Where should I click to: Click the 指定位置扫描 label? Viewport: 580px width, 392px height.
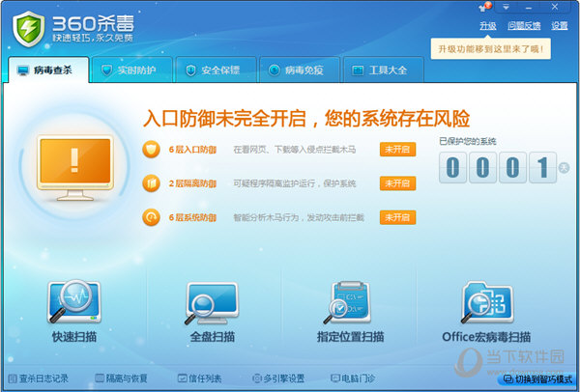(x=350, y=337)
